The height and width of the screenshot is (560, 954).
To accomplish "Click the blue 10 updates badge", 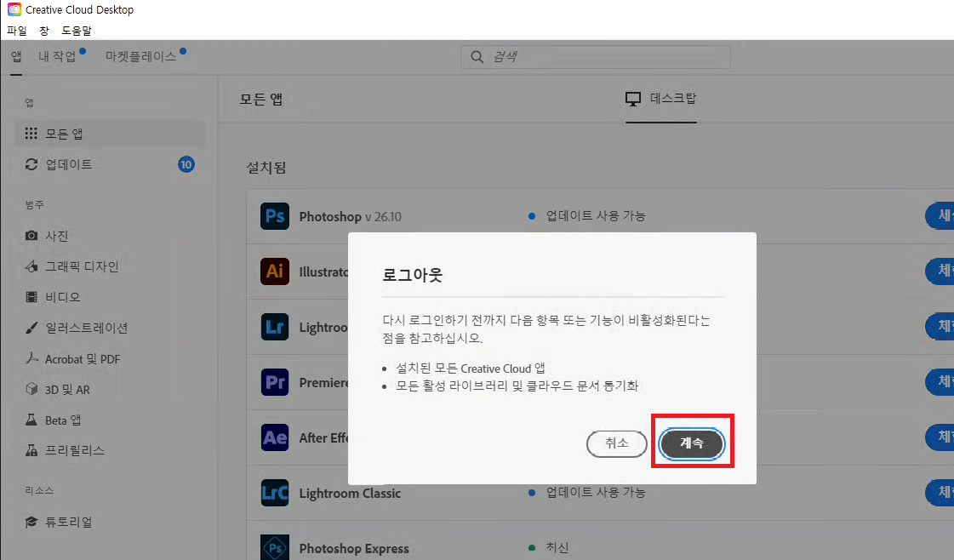I will tap(186, 164).
